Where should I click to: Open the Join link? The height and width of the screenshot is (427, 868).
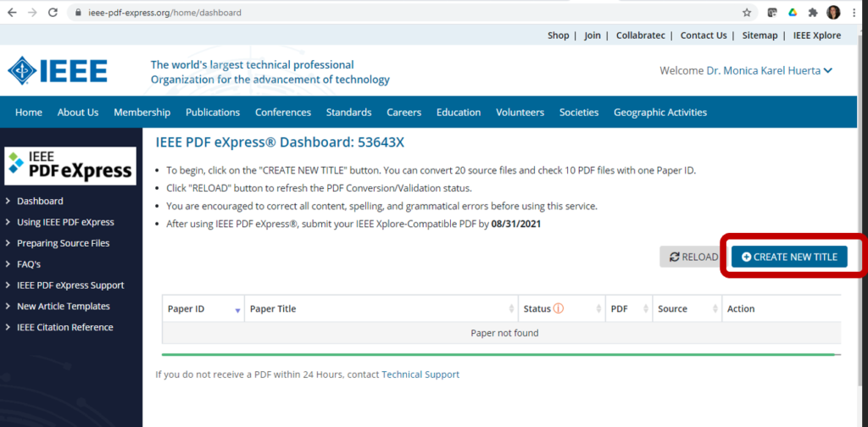[593, 36]
